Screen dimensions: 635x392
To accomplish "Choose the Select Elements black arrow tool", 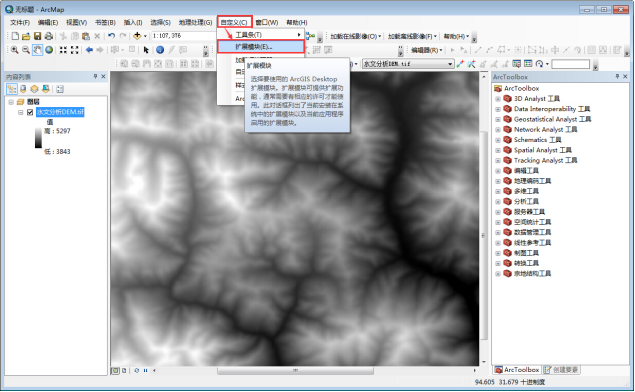I will [146, 50].
